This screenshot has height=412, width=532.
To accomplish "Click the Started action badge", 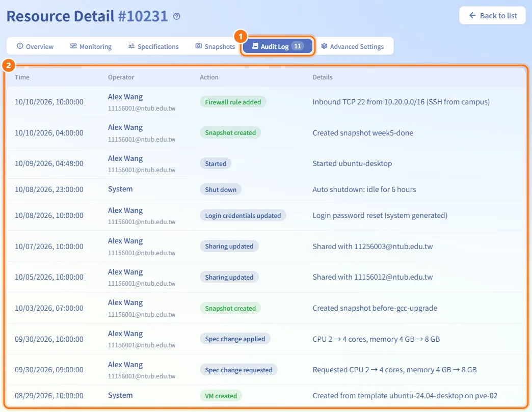I will (x=216, y=164).
